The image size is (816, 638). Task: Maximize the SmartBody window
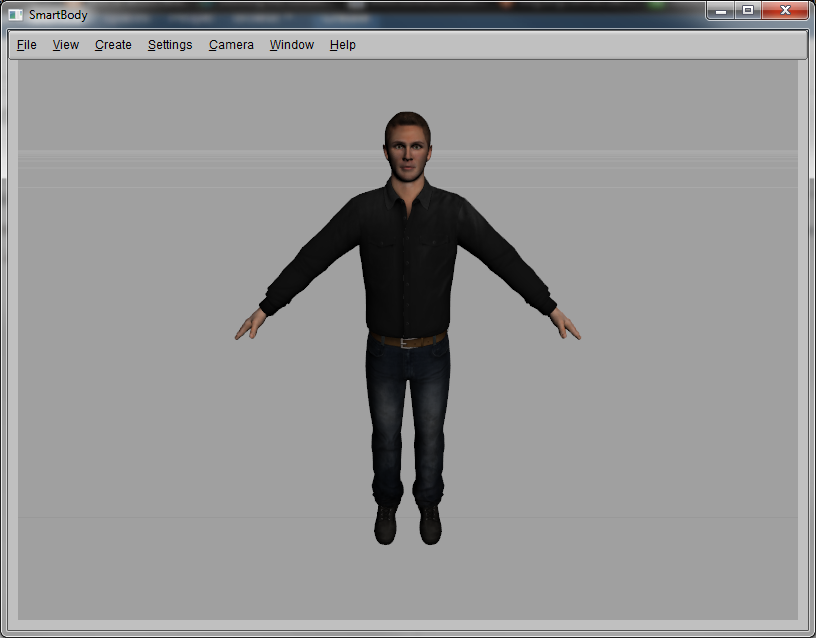point(748,10)
